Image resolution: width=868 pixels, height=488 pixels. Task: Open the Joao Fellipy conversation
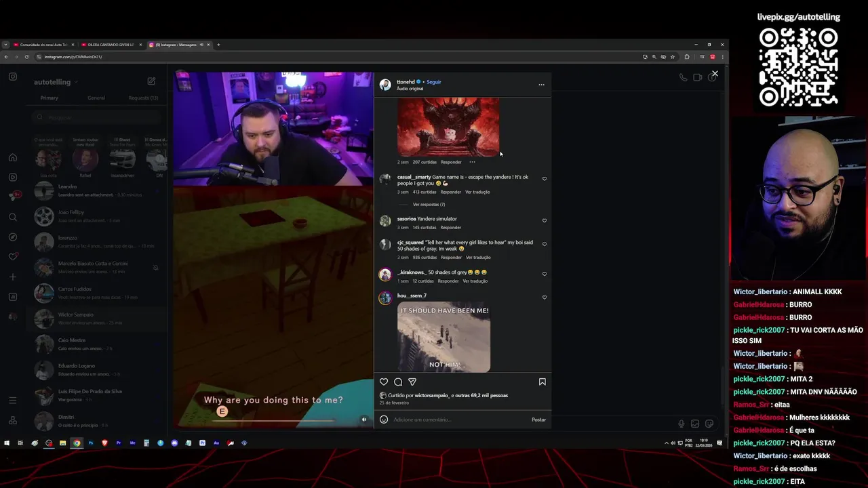pos(97,216)
